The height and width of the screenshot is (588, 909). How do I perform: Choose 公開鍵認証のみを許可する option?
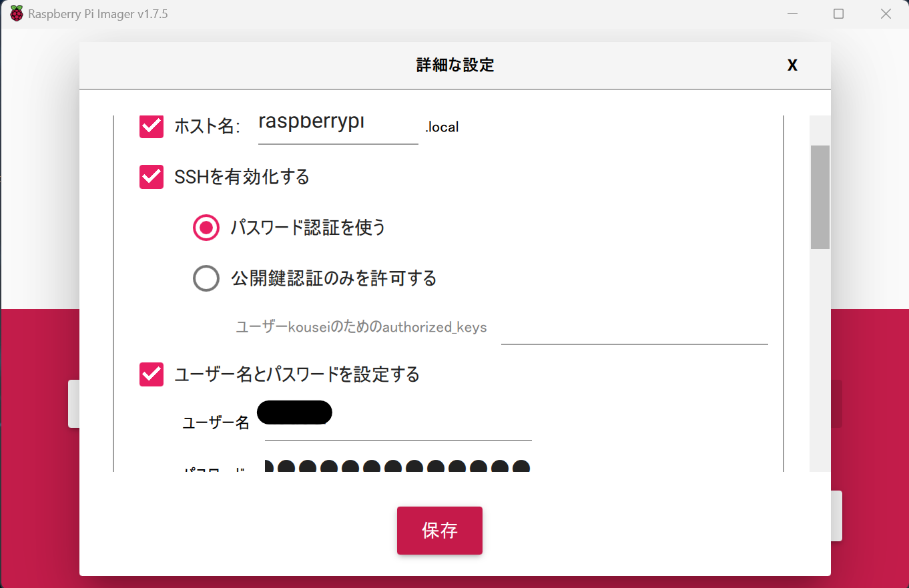206,278
